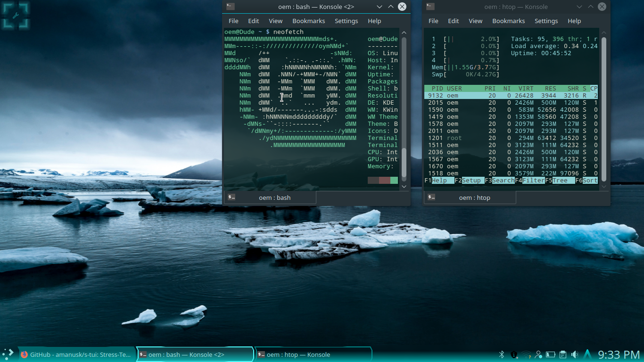Activate bash Konsole <2> taskbar entry
The width and height of the screenshot is (644, 362).
(195, 354)
